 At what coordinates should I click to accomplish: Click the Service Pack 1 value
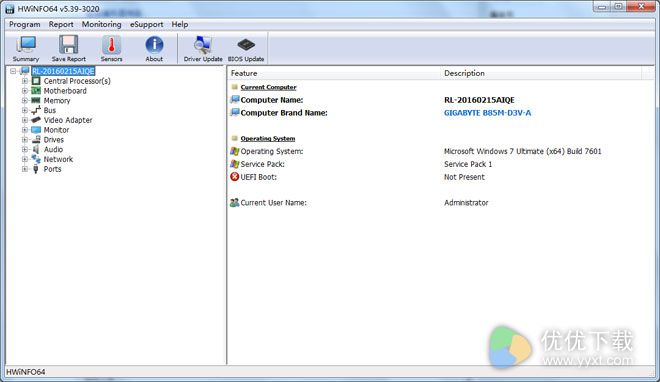pyautogui.click(x=468, y=164)
